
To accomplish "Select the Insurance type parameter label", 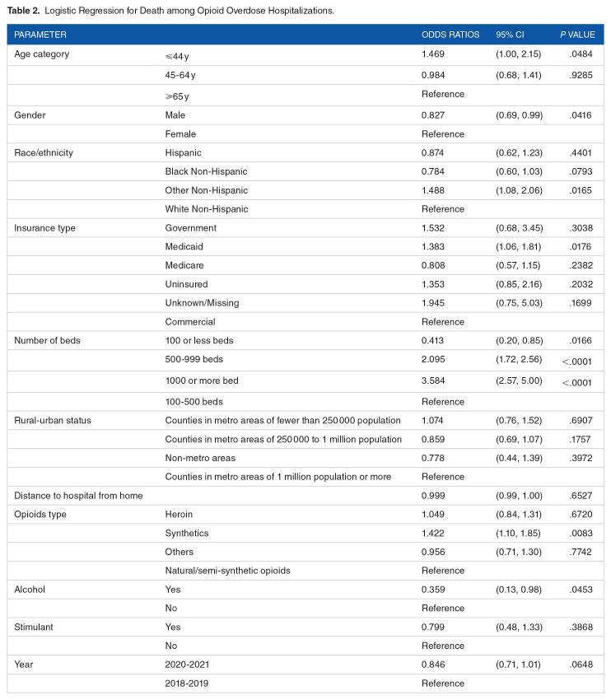I will point(44,228).
